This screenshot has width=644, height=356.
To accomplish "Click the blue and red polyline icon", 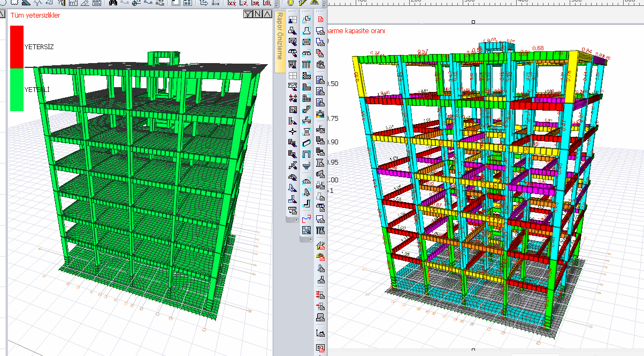I will pos(306,219).
